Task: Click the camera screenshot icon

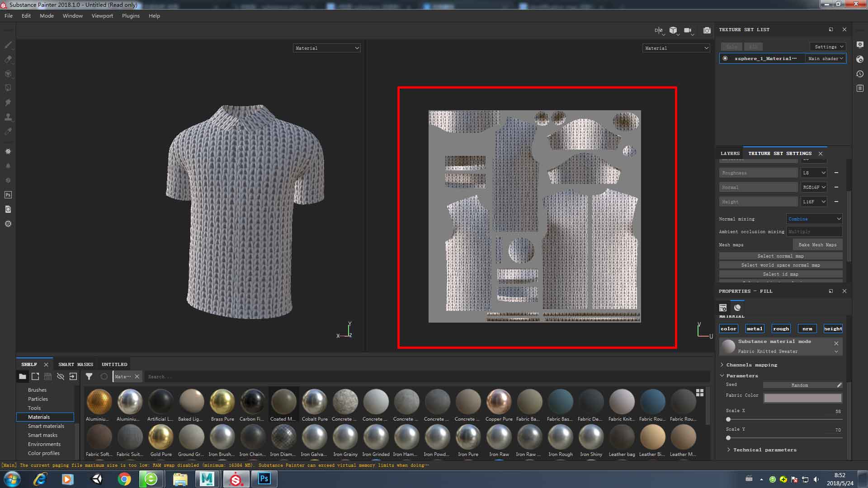Action: tap(707, 30)
